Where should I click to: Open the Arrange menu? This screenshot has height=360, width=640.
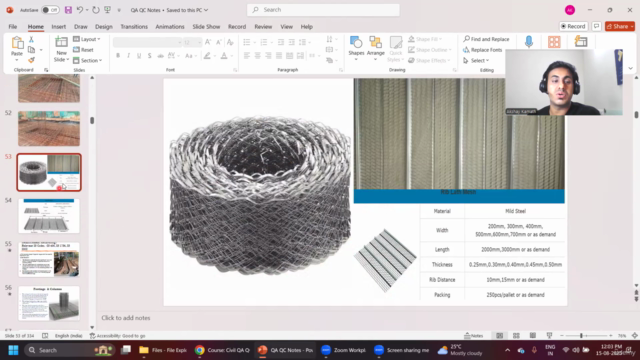pos(376,49)
